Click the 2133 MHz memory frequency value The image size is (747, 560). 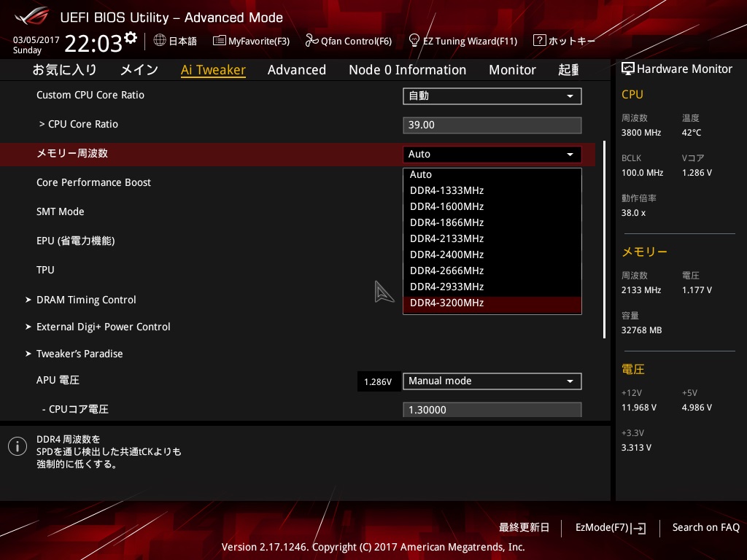pyautogui.click(x=641, y=290)
